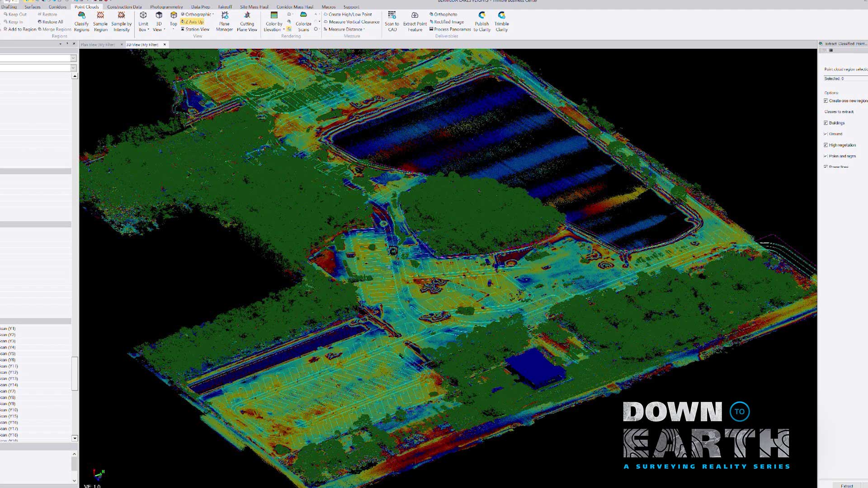Viewport: 868px width, 488px height.
Task: Click scan list scrollbar down arrow
Action: click(x=75, y=438)
